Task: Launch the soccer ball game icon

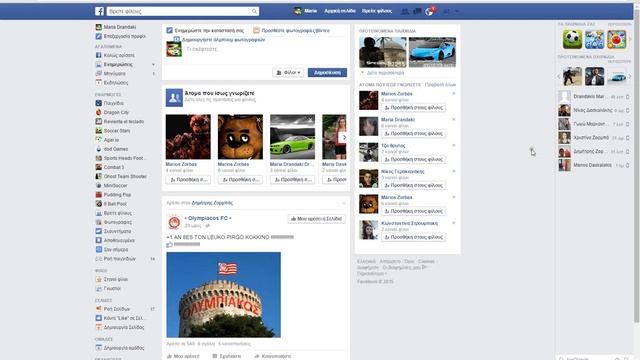Action: pyautogui.click(x=572, y=40)
